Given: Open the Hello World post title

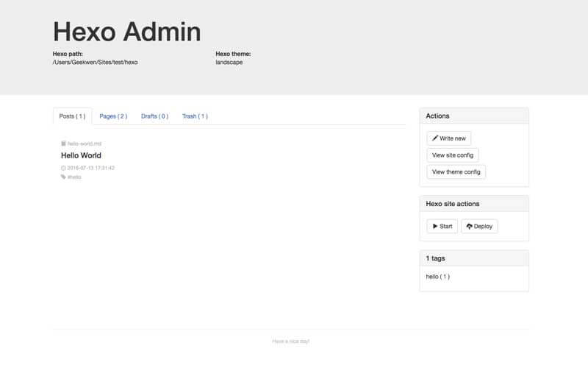Looking at the screenshot, I should pyautogui.click(x=81, y=155).
